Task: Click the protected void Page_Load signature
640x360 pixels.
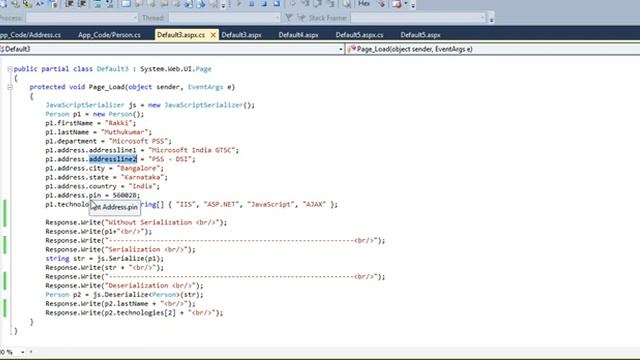Action: (132, 87)
